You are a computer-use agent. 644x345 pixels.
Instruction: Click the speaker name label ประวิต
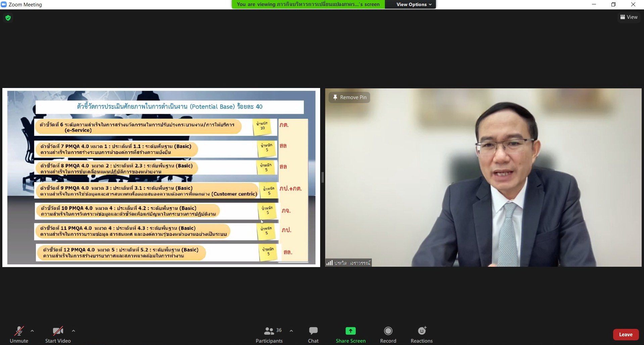pyautogui.click(x=352, y=263)
